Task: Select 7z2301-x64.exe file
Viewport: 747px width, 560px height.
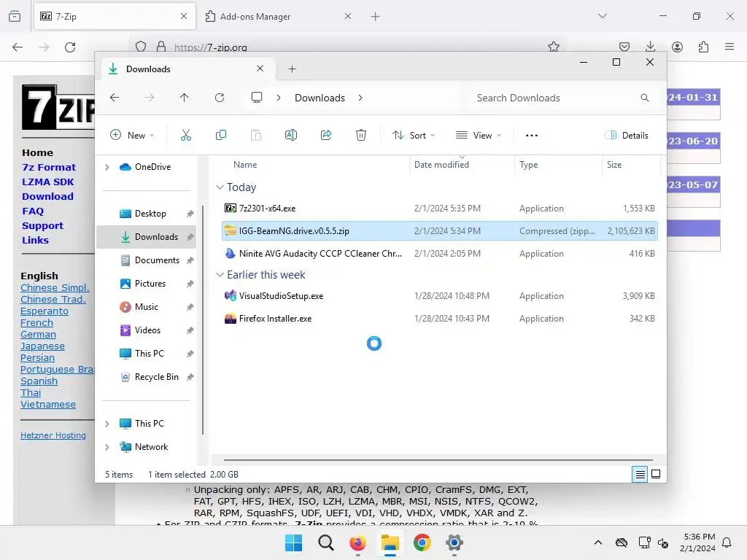Action: click(440, 208)
